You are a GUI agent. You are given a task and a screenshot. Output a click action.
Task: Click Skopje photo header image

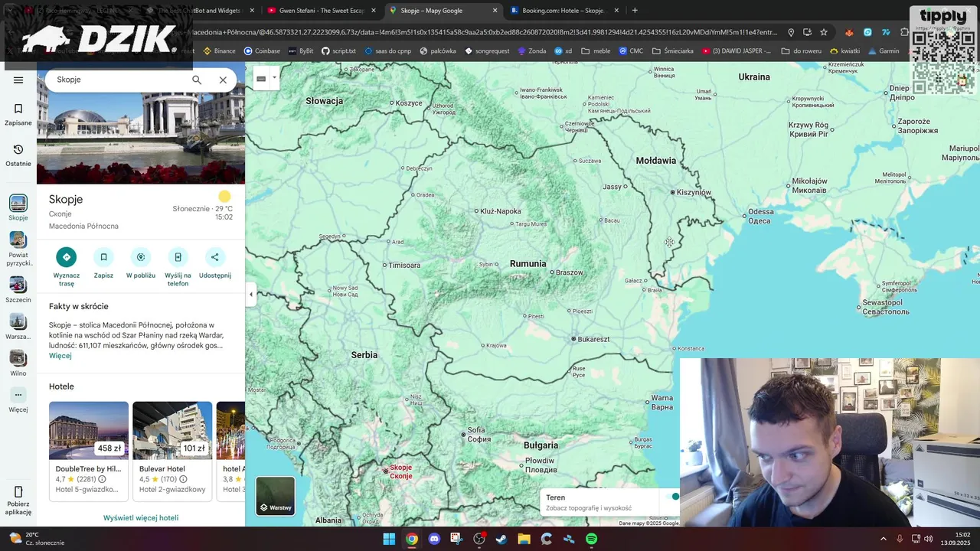(141, 138)
